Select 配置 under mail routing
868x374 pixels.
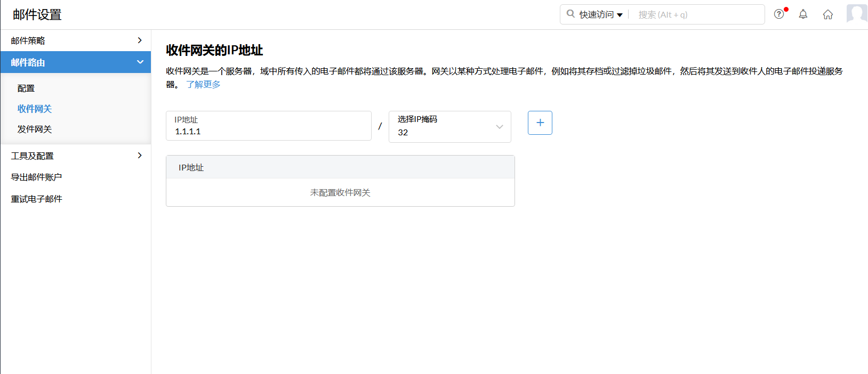[26, 88]
